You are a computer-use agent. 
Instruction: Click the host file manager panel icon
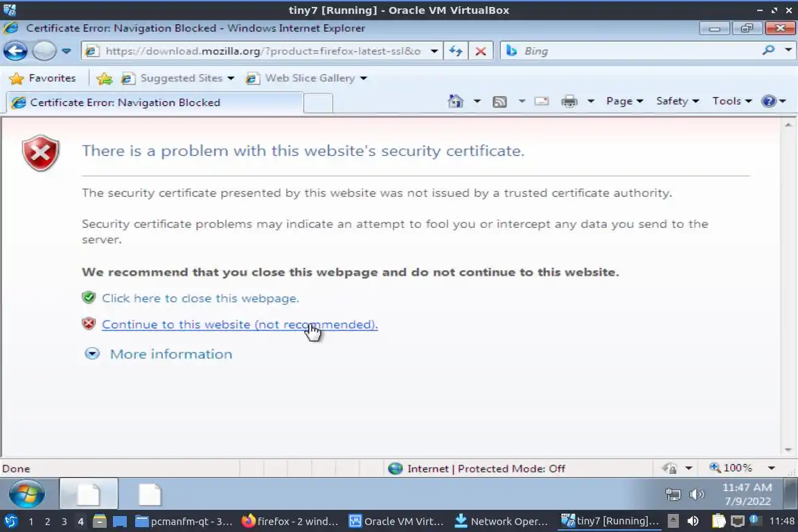pos(99,521)
